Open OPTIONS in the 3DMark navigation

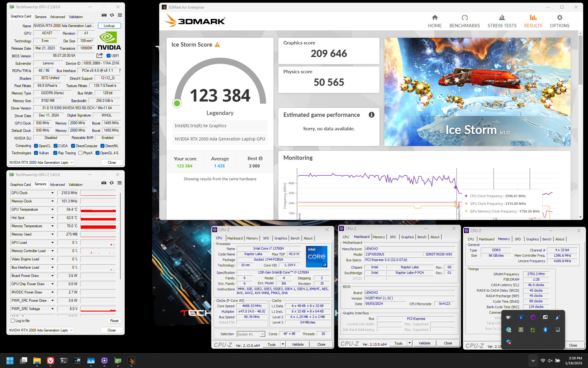click(560, 21)
